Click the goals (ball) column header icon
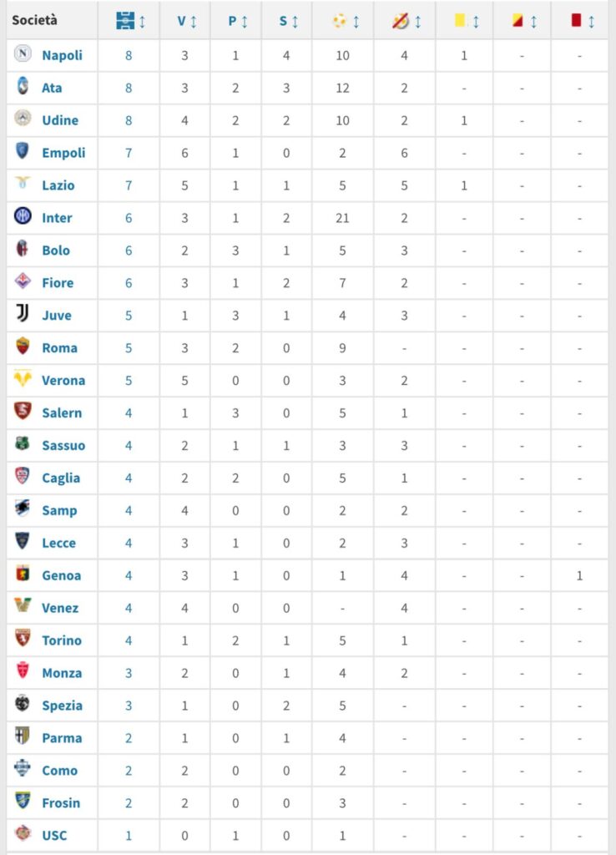Image resolution: width=616 pixels, height=855 pixels. click(x=341, y=21)
